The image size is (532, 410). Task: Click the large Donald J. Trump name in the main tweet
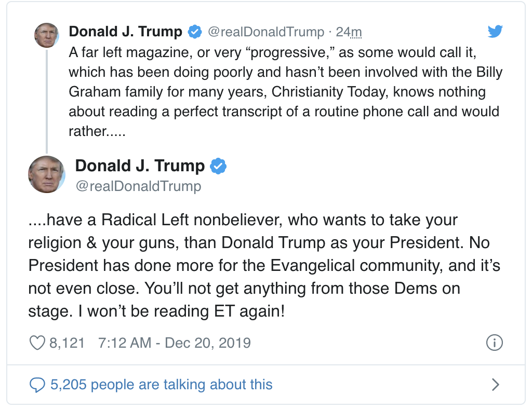(x=140, y=166)
